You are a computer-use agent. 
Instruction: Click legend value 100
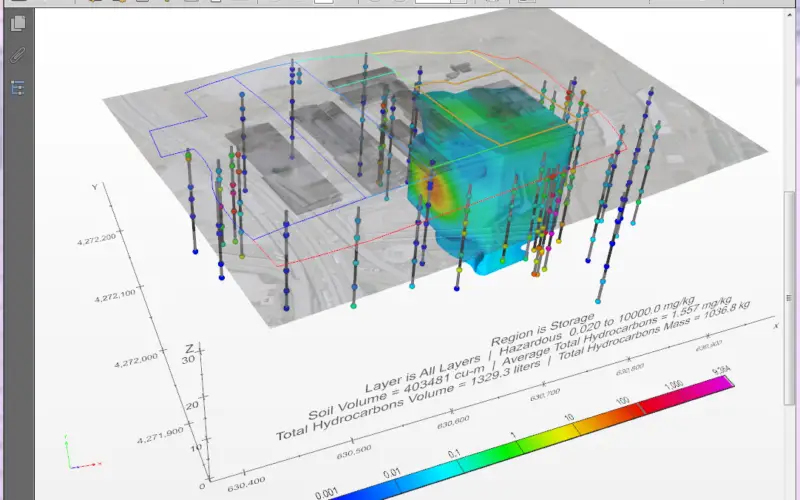pyautogui.click(x=622, y=401)
